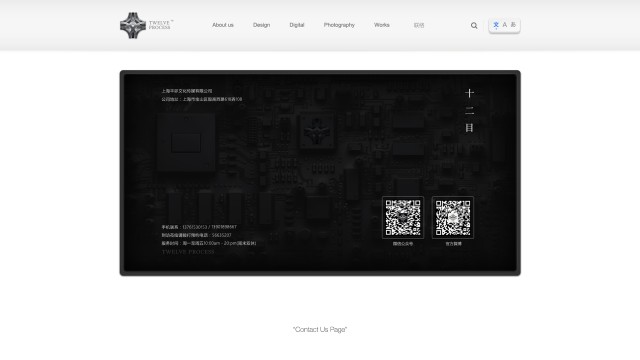Click the "Contact Us Page" caption
The width and height of the screenshot is (640, 360).
click(x=320, y=329)
